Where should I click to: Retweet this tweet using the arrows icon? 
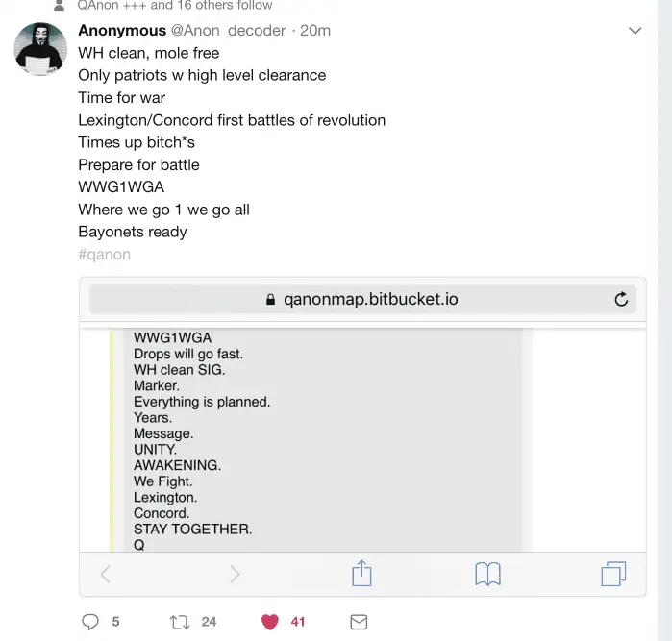coord(179,622)
